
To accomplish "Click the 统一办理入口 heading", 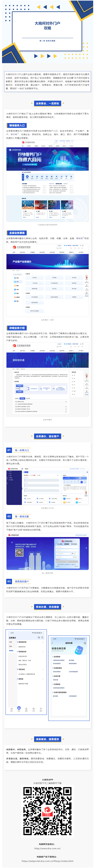I will click(x=22, y=450).
